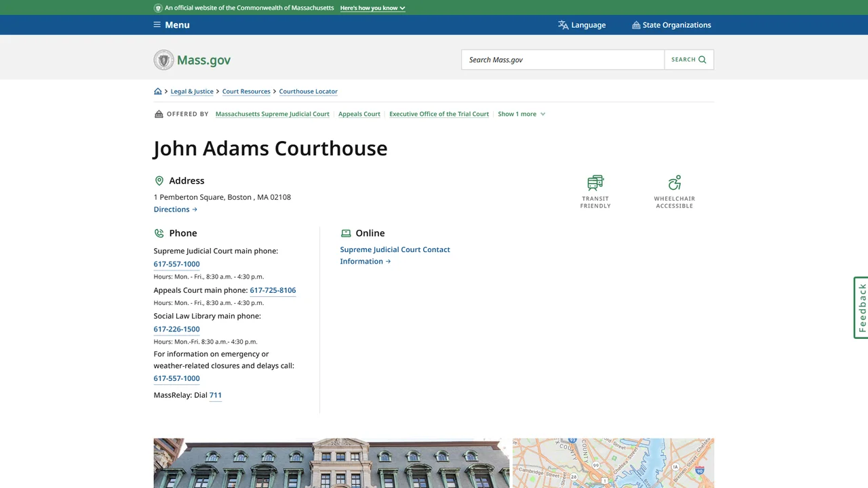Open the hamburger Menu icon
This screenshot has height=488, width=868.
[x=157, y=25]
